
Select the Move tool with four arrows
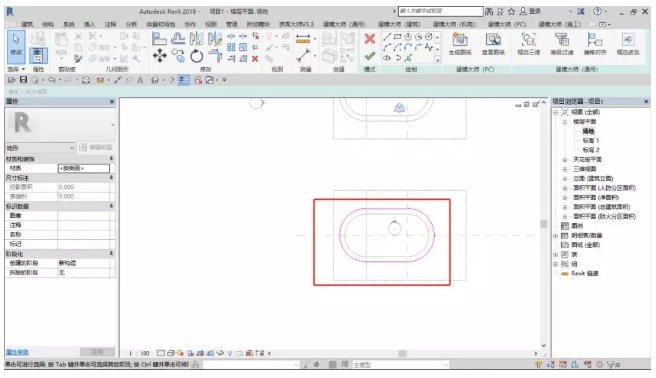(159, 56)
